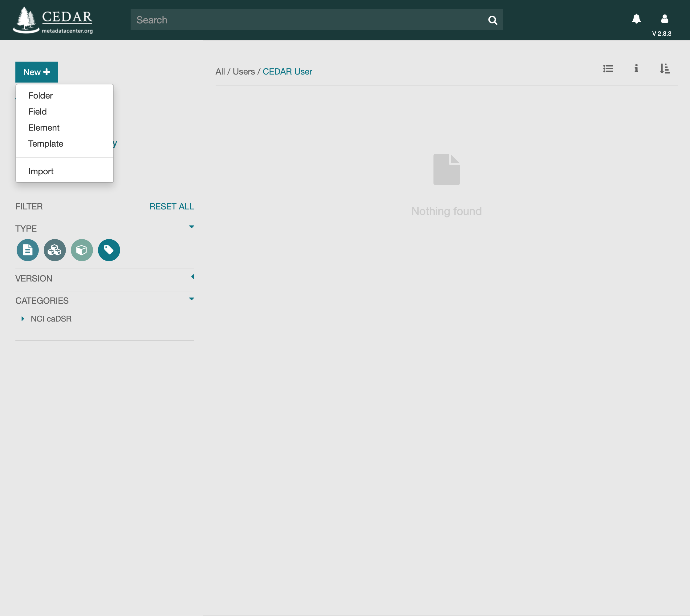Go to All in breadcrumb

tap(220, 72)
